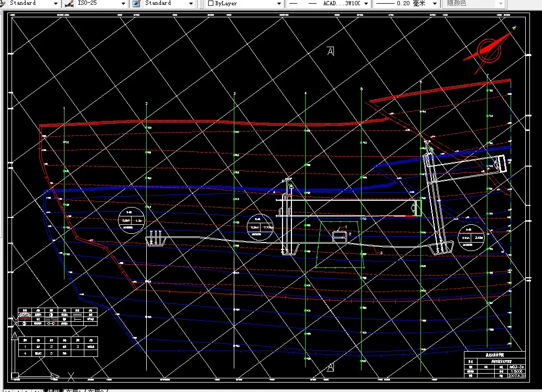Screen dimensions: 542x392
Task: Open the ACAD linetype control dropdown
Action: click(x=366, y=4)
